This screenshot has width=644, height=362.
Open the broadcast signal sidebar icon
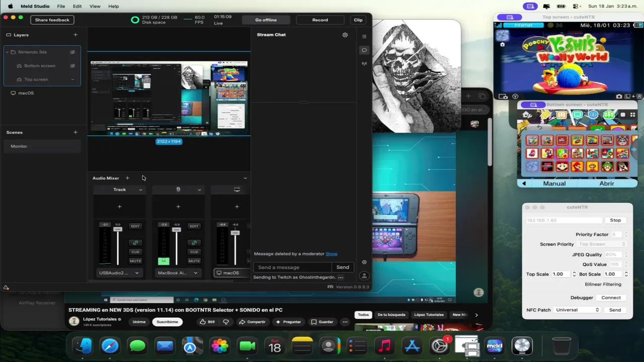point(364,64)
